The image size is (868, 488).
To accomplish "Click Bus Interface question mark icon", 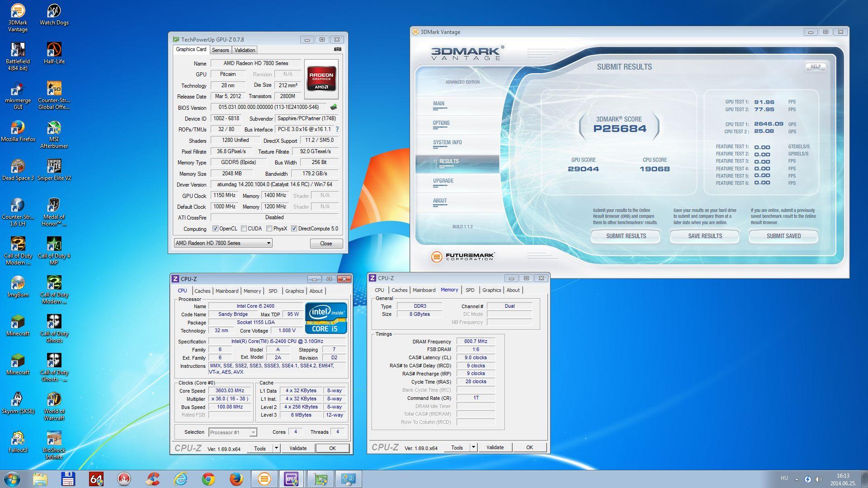I will pos(337,129).
